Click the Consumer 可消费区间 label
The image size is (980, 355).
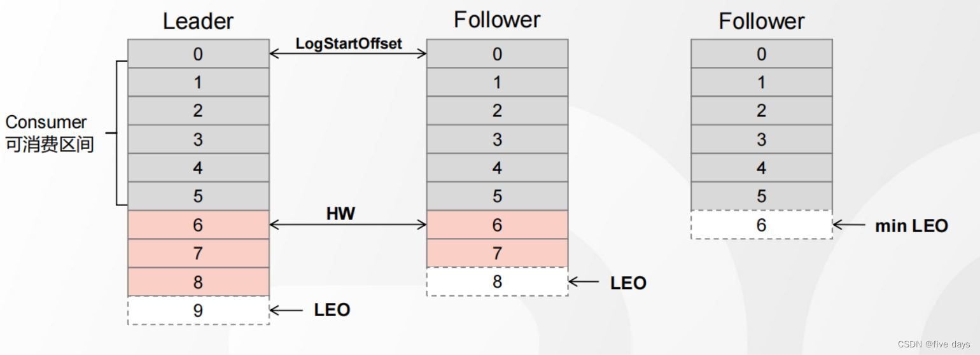(x=50, y=133)
